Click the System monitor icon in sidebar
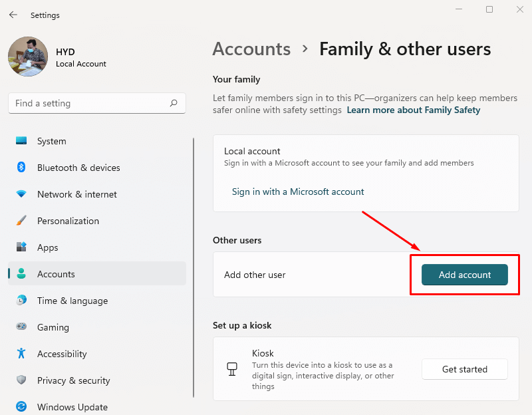The height and width of the screenshot is (415, 532). [x=21, y=141]
